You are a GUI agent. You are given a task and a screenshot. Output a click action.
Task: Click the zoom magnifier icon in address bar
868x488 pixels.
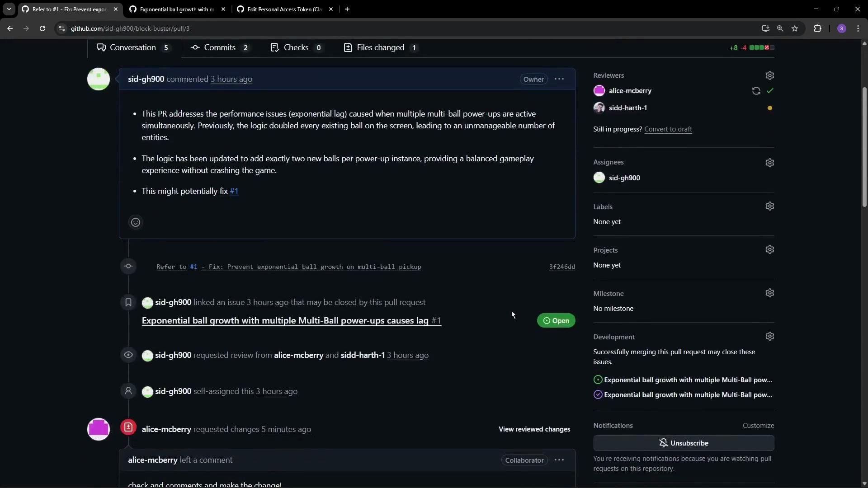pos(780,28)
